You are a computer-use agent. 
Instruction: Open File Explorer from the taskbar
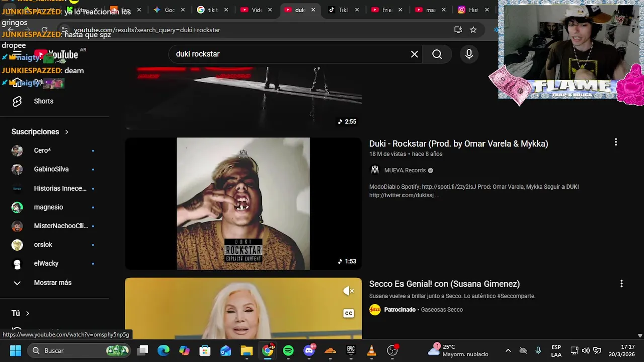pyautogui.click(x=247, y=350)
